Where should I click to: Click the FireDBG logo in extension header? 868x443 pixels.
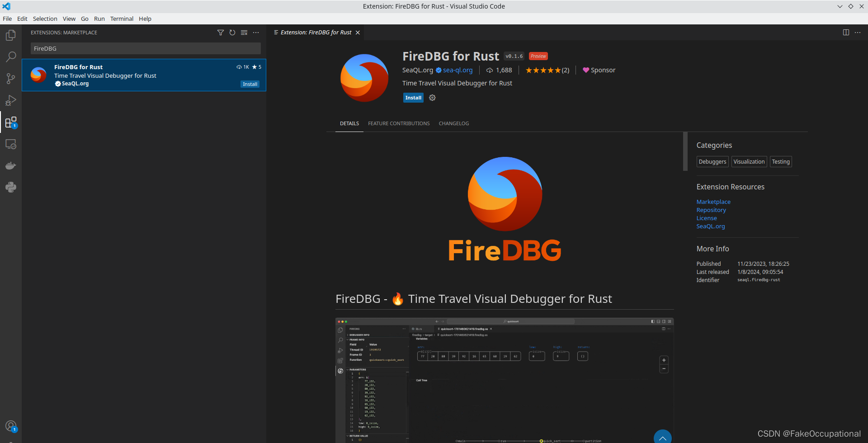[x=364, y=78]
